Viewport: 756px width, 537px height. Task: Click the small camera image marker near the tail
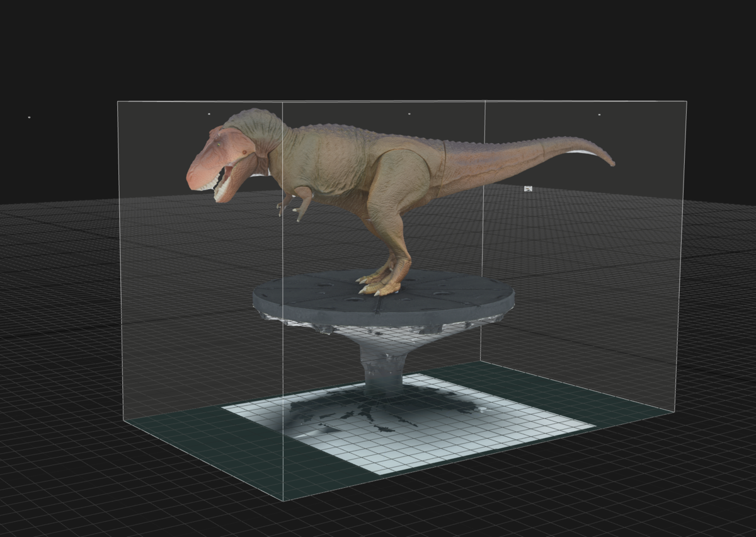(529, 188)
